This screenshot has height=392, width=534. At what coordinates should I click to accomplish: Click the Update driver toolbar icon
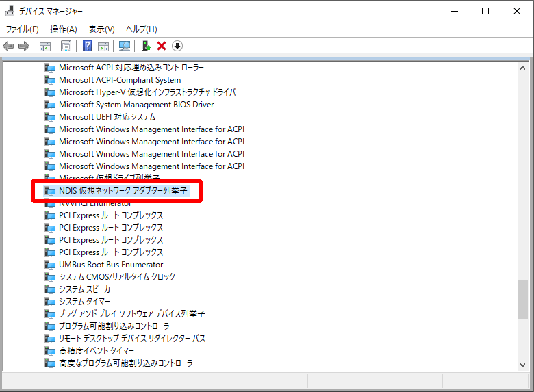pos(146,46)
